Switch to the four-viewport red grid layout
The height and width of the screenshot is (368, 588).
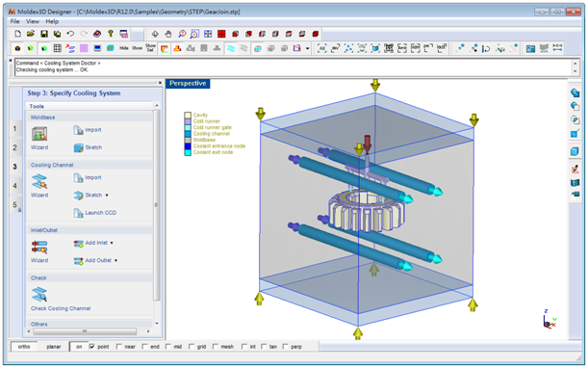pos(221,34)
